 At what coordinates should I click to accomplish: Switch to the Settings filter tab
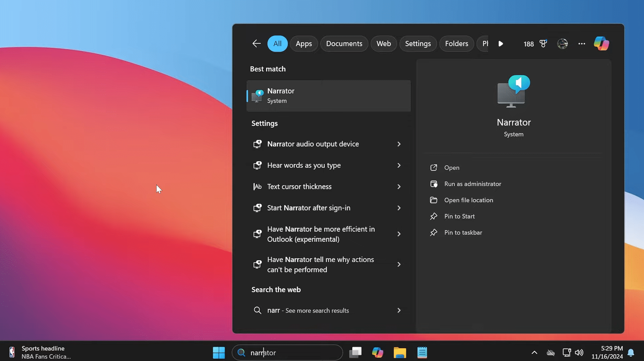[x=418, y=43]
